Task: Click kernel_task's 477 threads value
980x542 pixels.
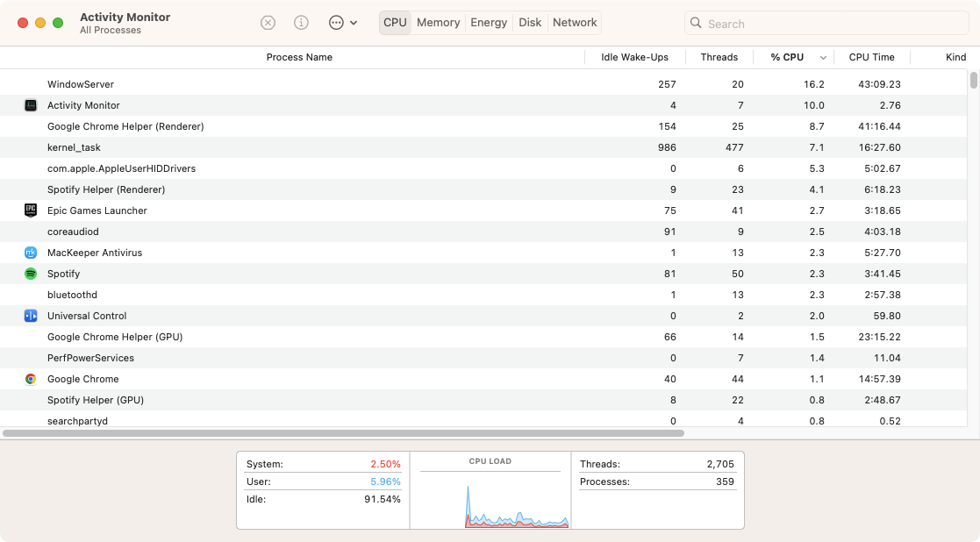Action: (x=734, y=148)
